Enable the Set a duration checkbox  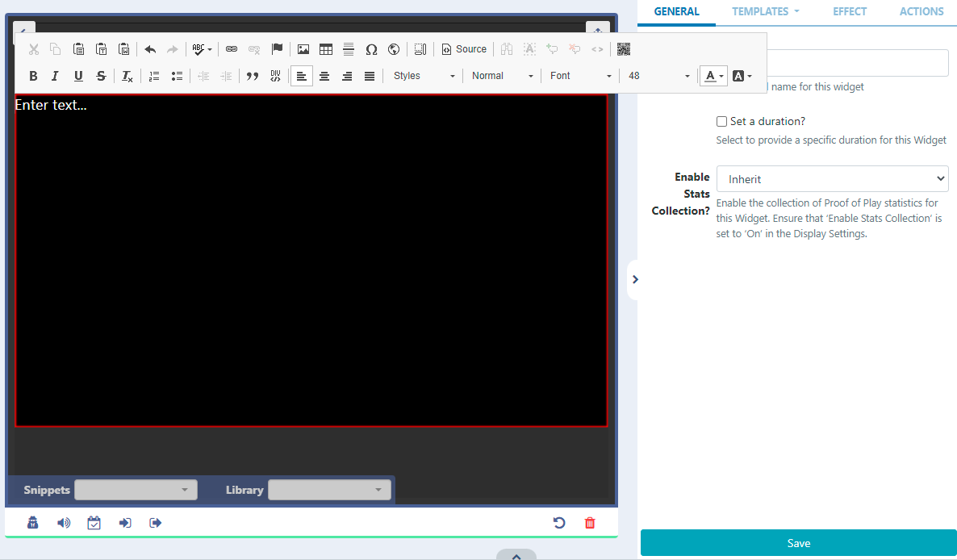click(722, 122)
